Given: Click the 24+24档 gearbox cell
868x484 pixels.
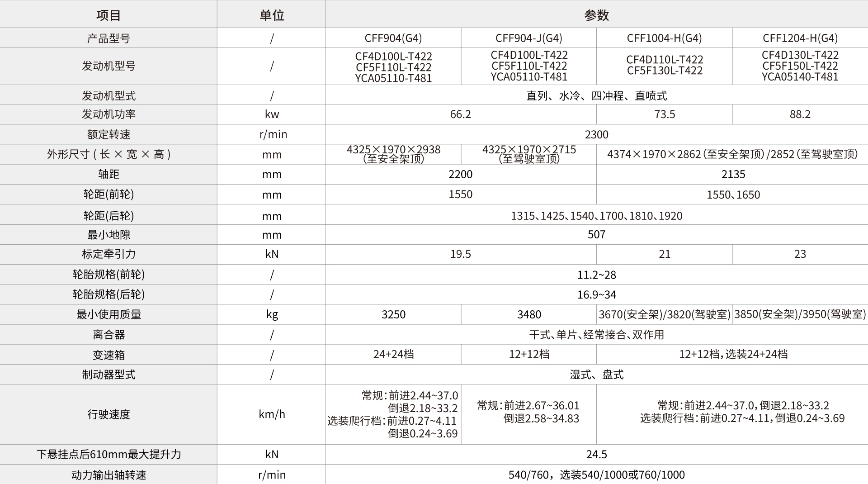Looking at the screenshot, I should pyautogui.click(x=393, y=354).
